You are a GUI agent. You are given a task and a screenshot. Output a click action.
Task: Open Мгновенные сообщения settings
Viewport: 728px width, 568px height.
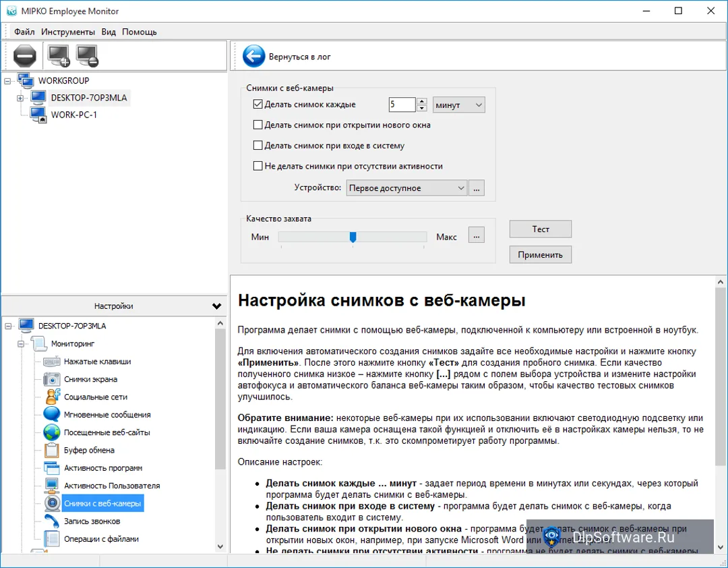tap(107, 415)
